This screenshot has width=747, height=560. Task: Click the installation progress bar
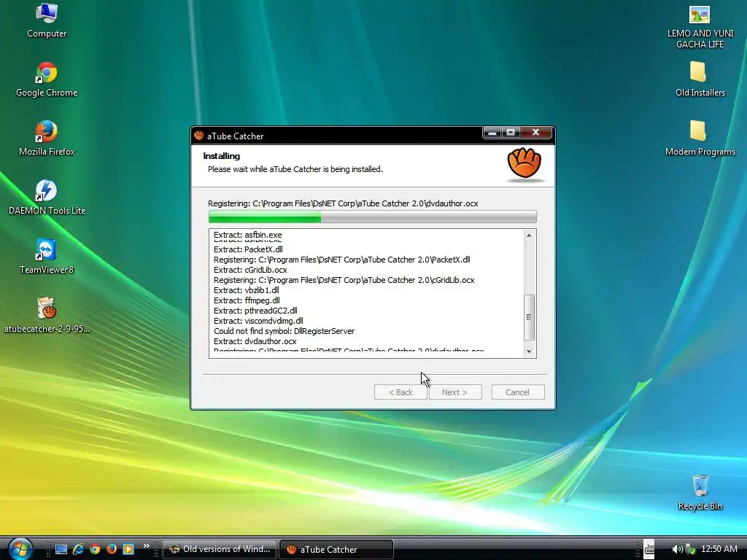tap(373, 217)
